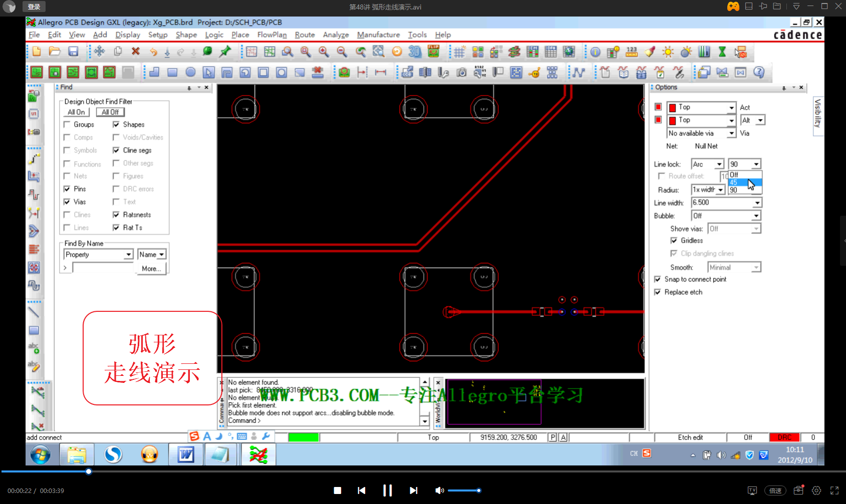The width and height of the screenshot is (846, 504).
Task: Open the 3D viewer icon
Action: tap(415, 52)
